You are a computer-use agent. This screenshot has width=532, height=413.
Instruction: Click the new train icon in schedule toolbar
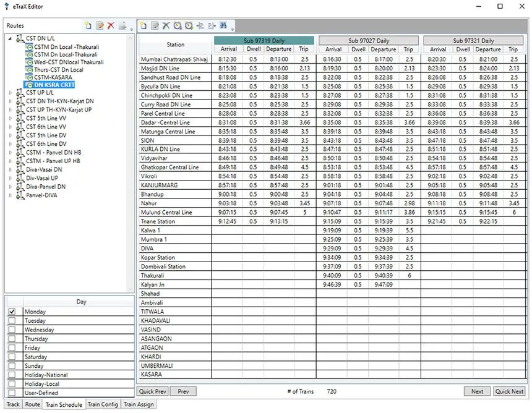(x=143, y=26)
